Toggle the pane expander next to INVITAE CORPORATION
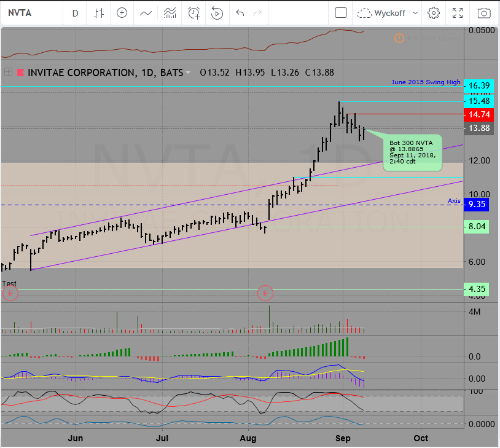The width and height of the screenshot is (500, 448). pos(9,72)
